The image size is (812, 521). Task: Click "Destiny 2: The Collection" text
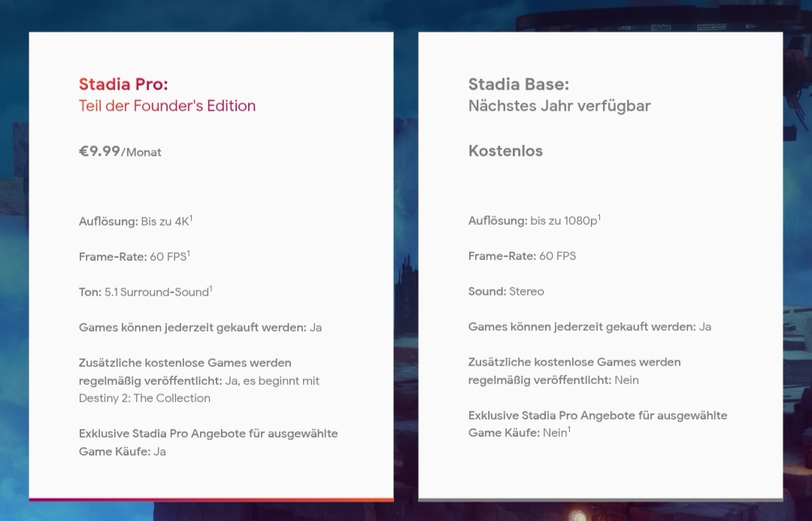pyautogui.click(x=144, y=398)
